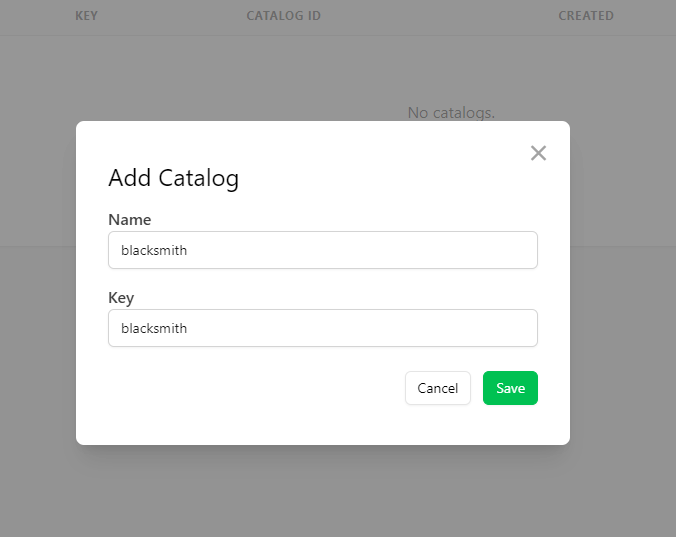This screenshot has width=676, height=537.
Task: Click empty space right of Add Catalog title
Action: [380, 179]
